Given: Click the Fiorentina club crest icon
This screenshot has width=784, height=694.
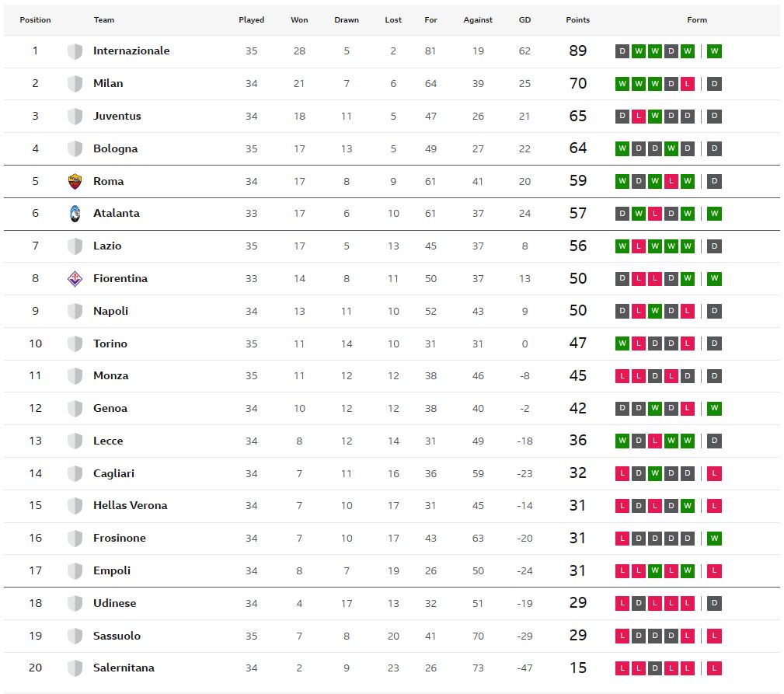Looking at the screenshot, I should [75, 278].
